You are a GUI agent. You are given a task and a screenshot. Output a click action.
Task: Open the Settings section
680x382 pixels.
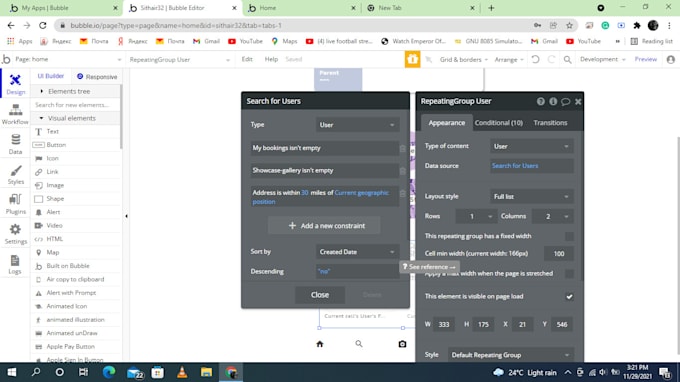[15, 234]
